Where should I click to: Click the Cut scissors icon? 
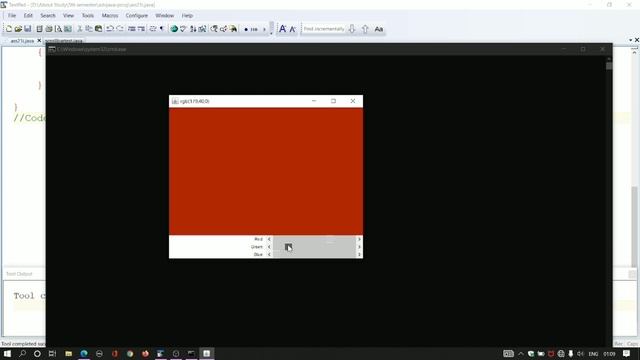(x=80, y=29)
